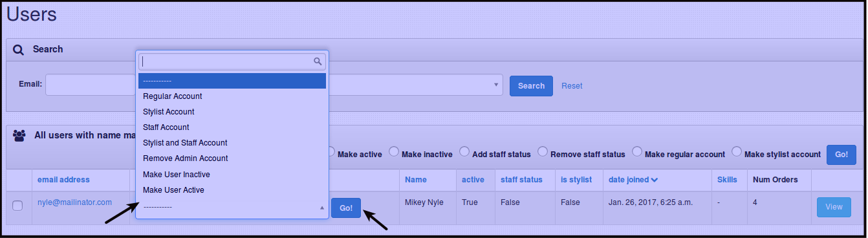The image size is (868, 238).
Task: Choose the Remove staff status radio option
Action: [542, 151]
